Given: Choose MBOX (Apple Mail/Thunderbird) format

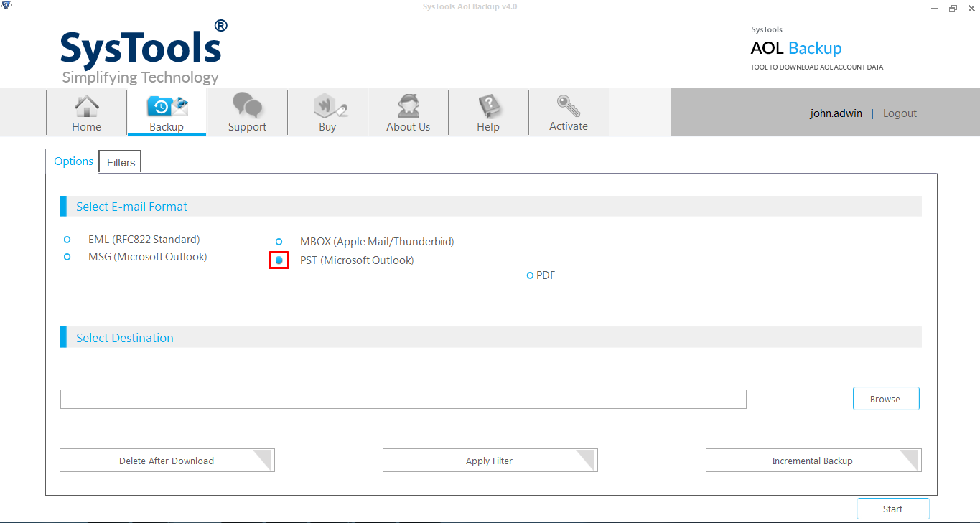Looking at the screenshot, I should [279, 242].
